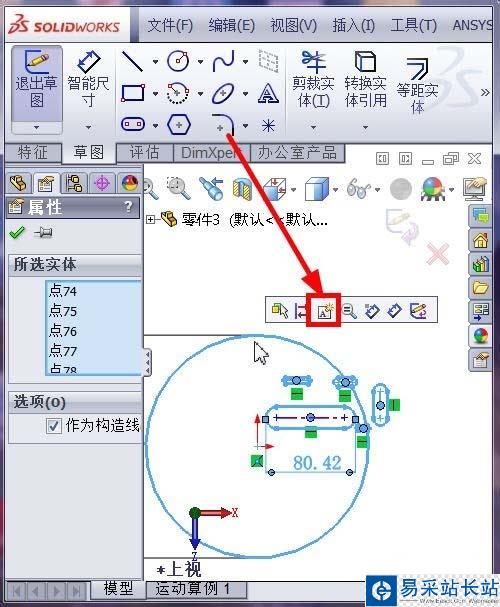
Task: Click Previous View icon
Action: point(211,188)
